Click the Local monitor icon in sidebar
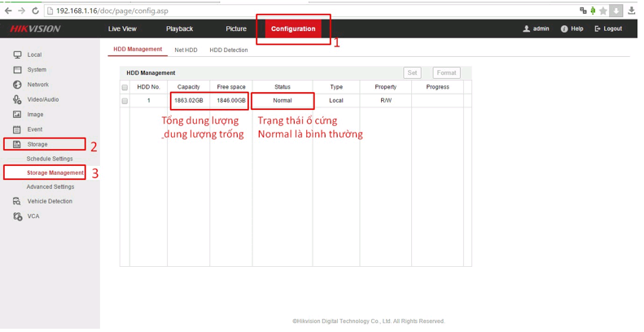This screenshot has width=644, height=332. 17,55
